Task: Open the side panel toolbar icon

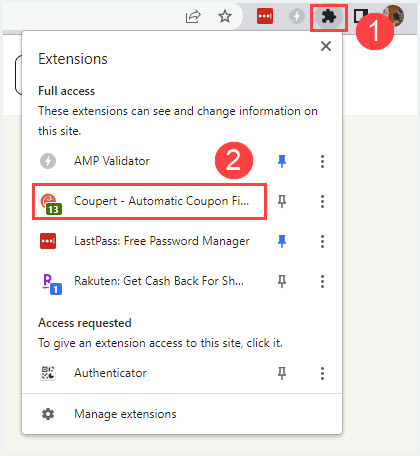Action: [359, 16]
